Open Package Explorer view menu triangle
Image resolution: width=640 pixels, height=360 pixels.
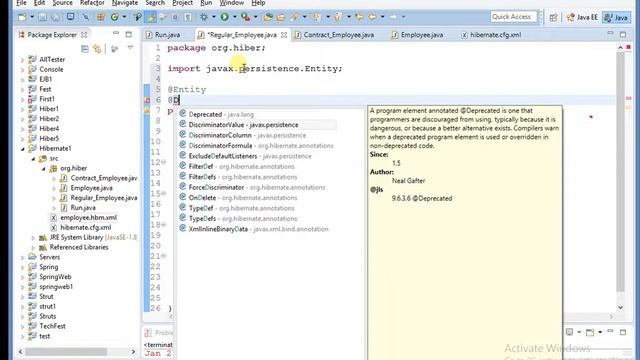(x=130, y=48)
